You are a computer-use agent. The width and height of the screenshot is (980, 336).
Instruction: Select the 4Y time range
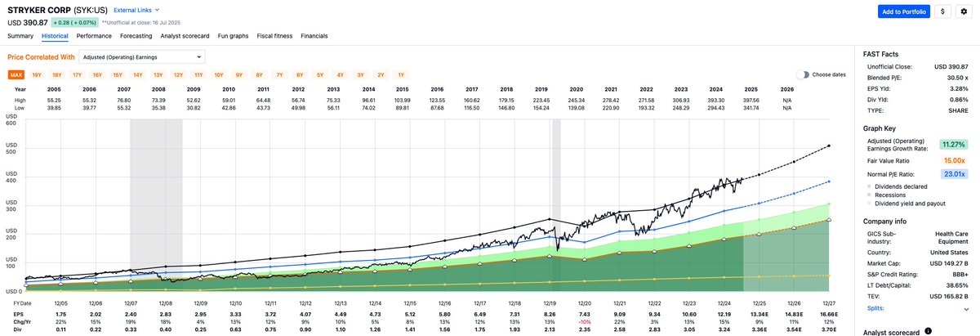pos(340,74)
